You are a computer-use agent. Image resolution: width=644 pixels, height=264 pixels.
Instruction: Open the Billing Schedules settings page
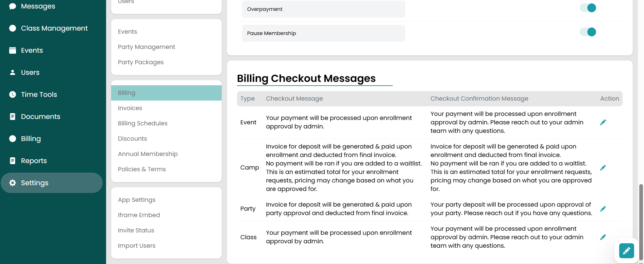tap(142, 123)
